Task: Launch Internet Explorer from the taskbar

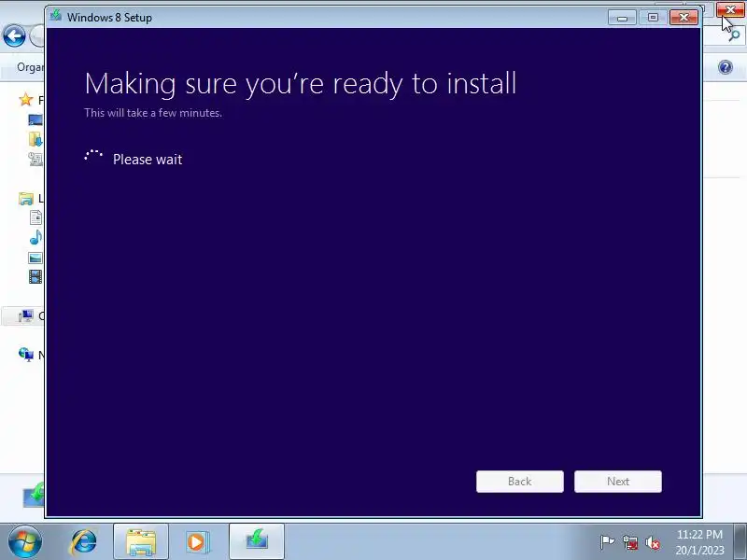Action: [84, 541]
